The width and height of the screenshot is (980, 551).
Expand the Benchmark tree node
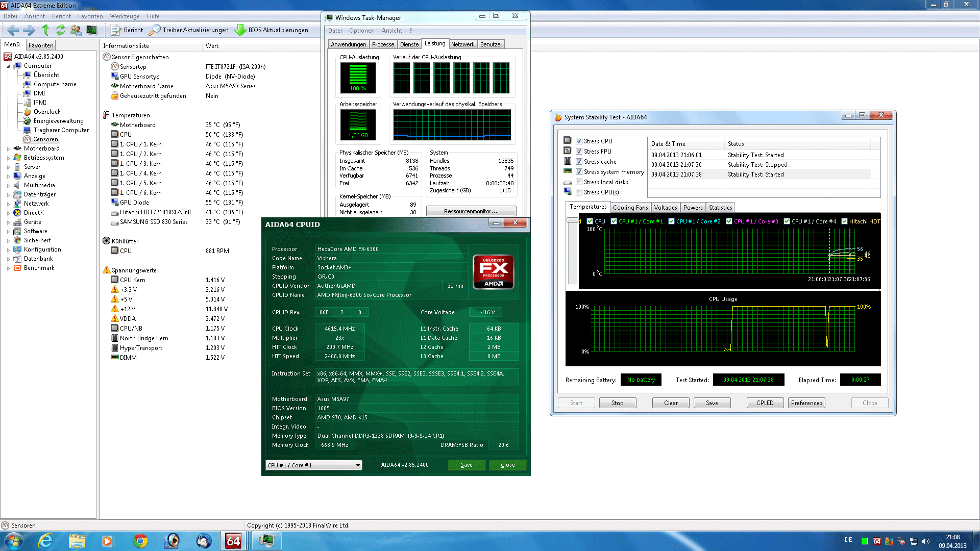(x=9, y=268)
